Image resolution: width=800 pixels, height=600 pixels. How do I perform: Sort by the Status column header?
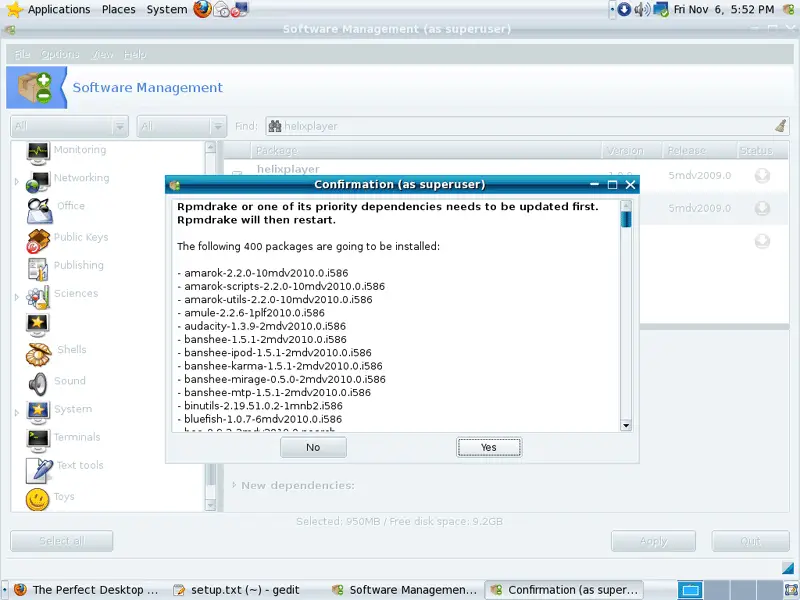(763, 151)
